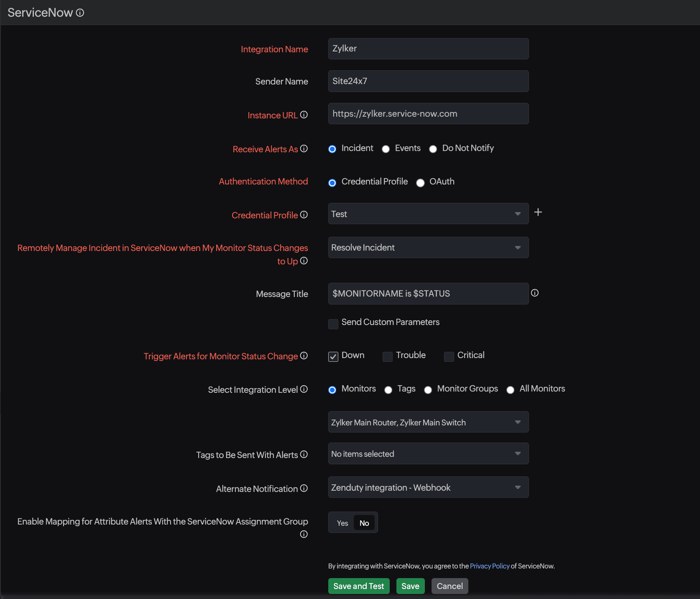700x599 pixels.
Task: Open the ServiceNow Privacy Policy link
Action: 489,566
